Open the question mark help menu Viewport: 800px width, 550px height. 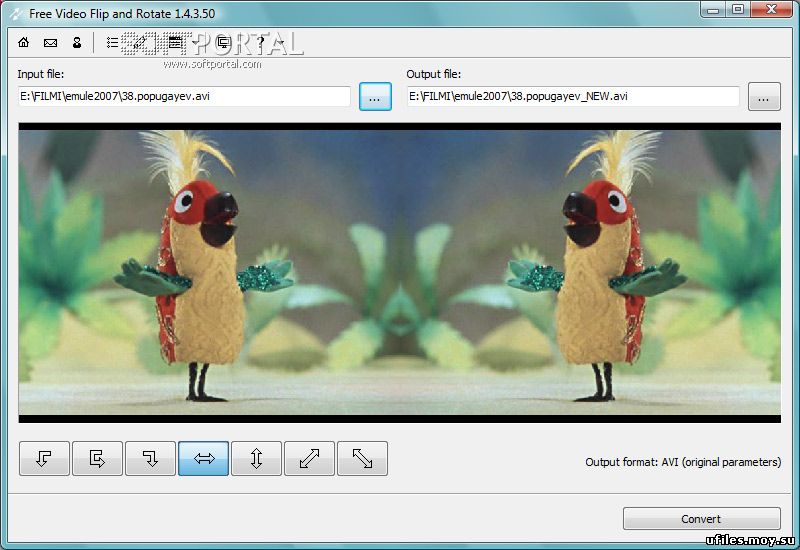(x=260, y=43)
